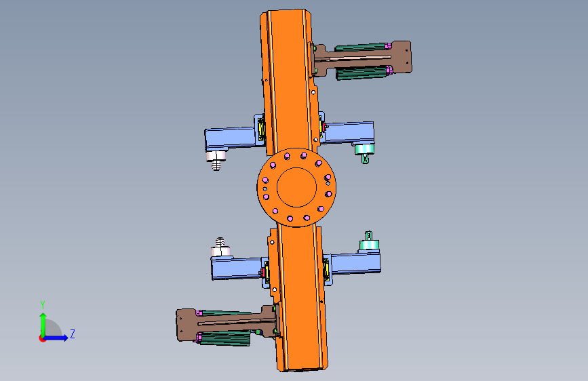Click the blue Z axis arrow of the triad
Viewport: 588px width, 381px height.
coord(56,338)
